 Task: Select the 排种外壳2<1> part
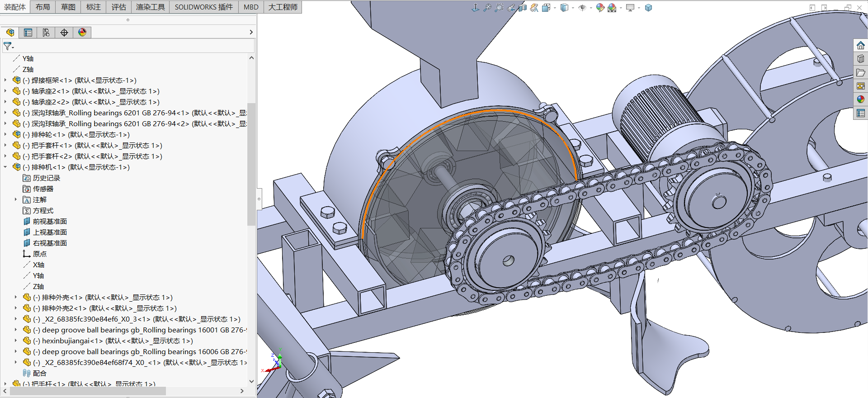point(100,308)
